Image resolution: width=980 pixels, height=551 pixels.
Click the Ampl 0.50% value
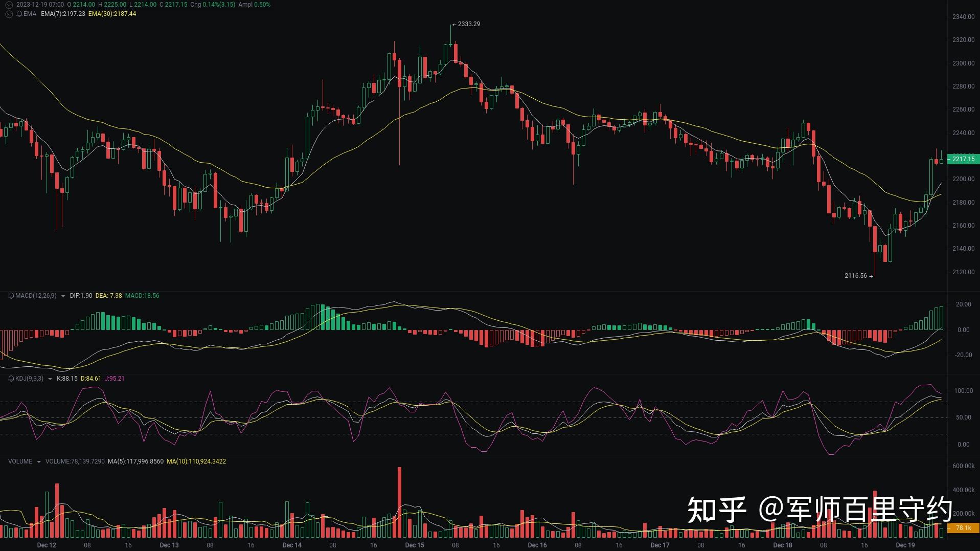click(255, 5)
